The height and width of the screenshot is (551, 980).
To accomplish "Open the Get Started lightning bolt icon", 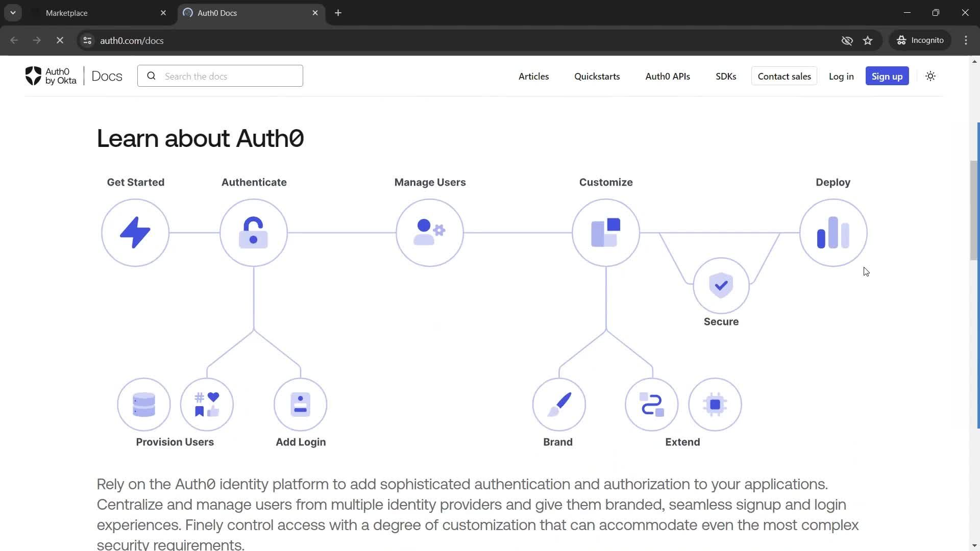I will 135,233.
